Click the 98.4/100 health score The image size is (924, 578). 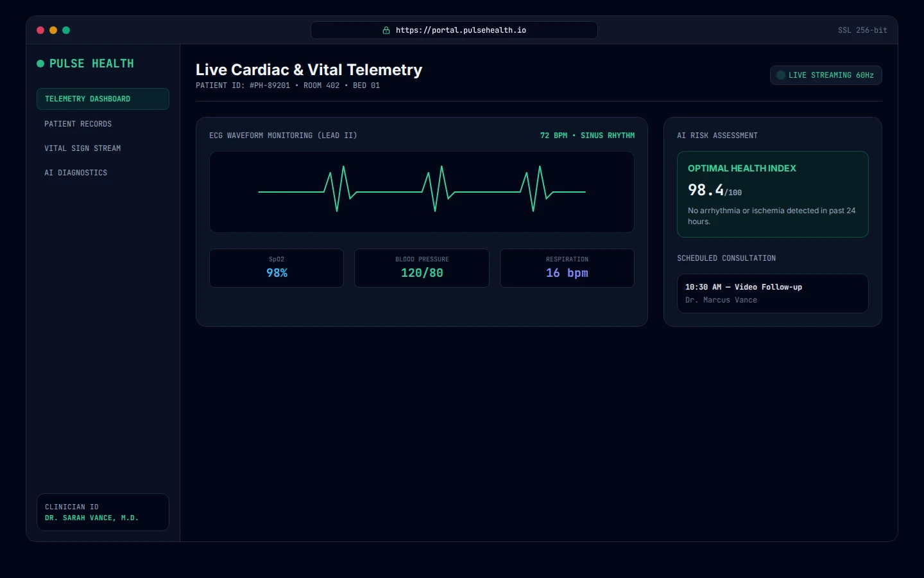tap(715, 190)
